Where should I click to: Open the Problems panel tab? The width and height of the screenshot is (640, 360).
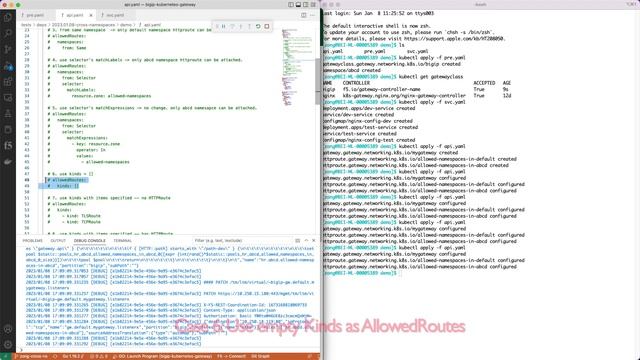coord(33,241)
